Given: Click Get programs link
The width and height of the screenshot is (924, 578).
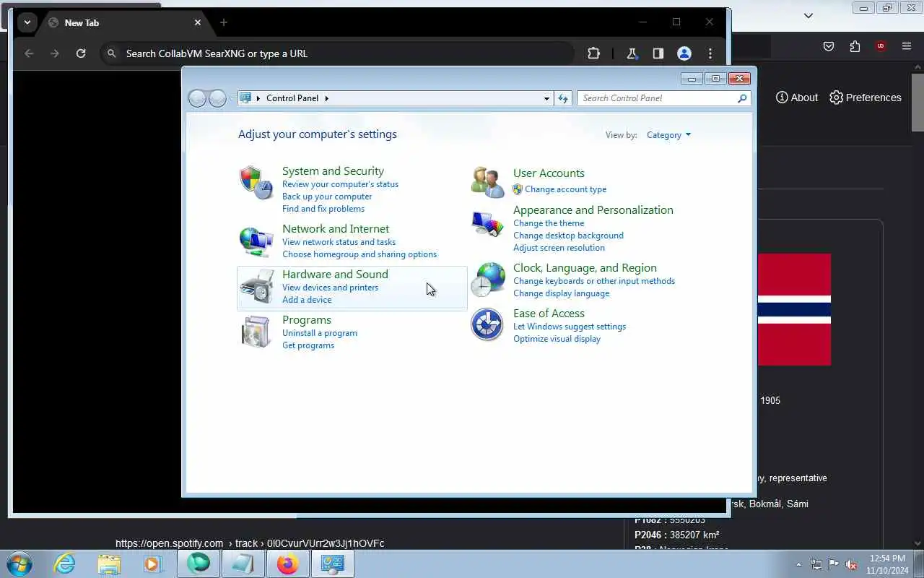Looking at the screenshot, I should pyautogui.click(x=308, y=345).
